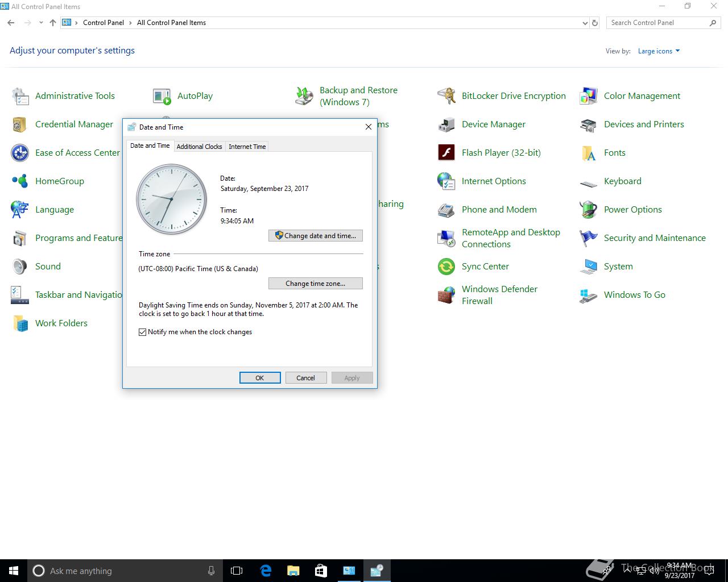
Task: Toggle Notify me when the clock changes
Action: [143, 332]
